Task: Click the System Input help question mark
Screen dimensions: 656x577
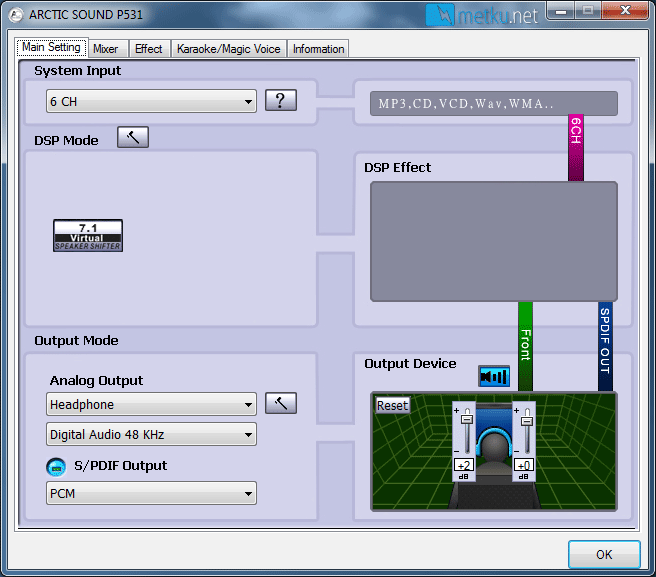Action: 281,100
